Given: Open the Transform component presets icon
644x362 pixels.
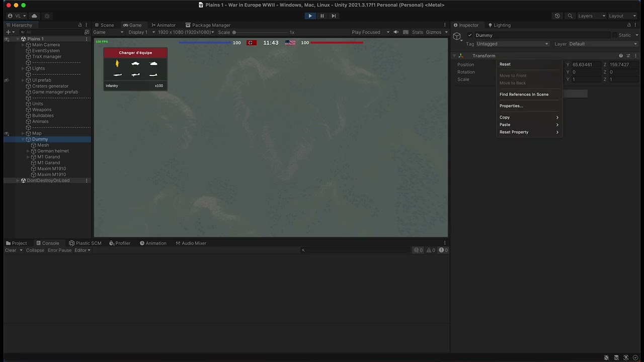Looking at the screenshot, I should click(x=628, y=55).
